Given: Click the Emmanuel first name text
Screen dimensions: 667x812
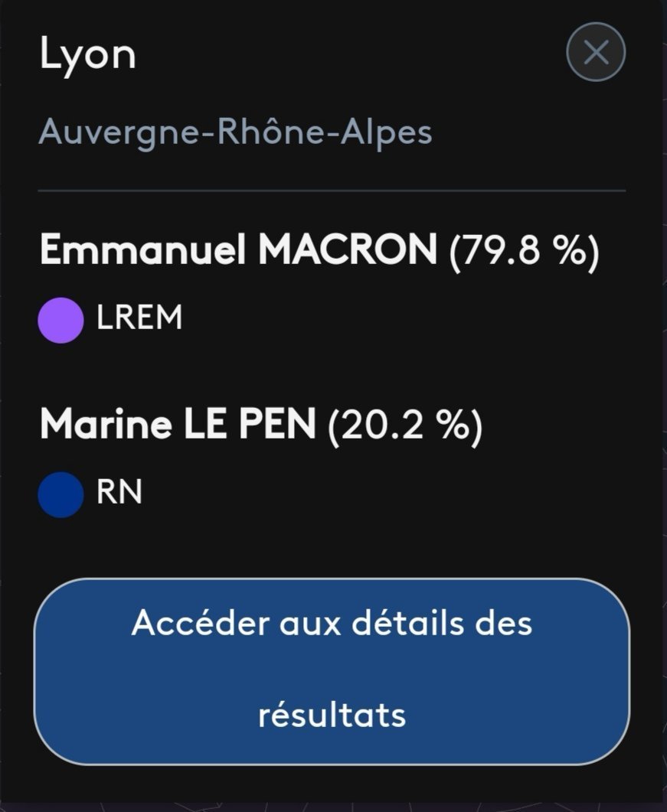Looking at the screenshot, I should tap(142, 249).
